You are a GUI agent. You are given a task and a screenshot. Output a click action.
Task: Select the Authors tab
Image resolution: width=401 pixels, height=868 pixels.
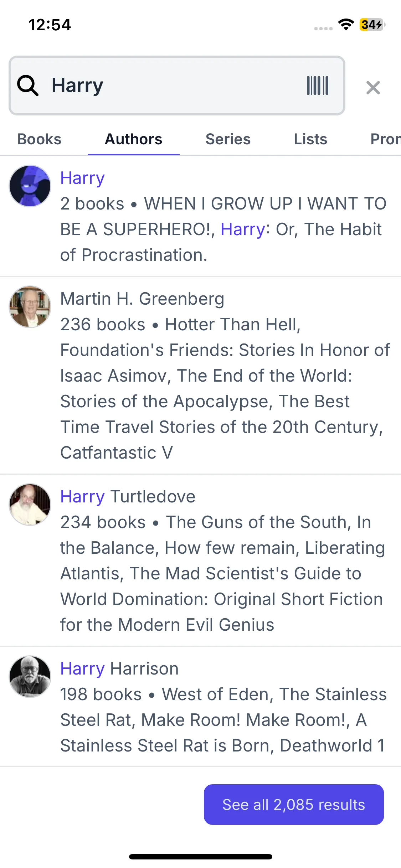point(133,139)
